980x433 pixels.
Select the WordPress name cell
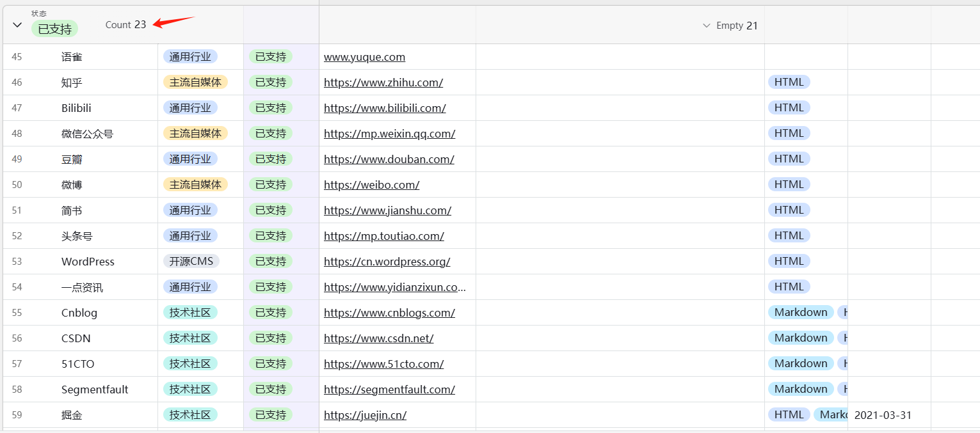tap(88, 262)
